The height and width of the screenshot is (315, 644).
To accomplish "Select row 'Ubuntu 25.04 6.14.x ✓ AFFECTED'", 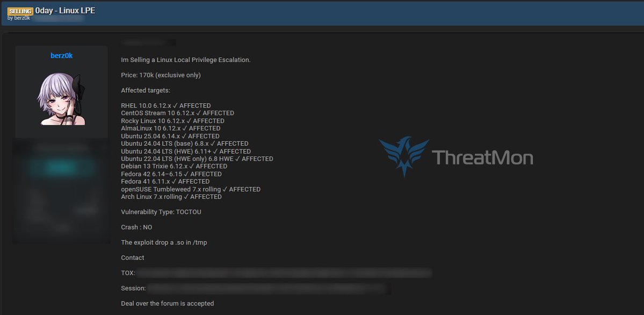I will coord(170,136).
